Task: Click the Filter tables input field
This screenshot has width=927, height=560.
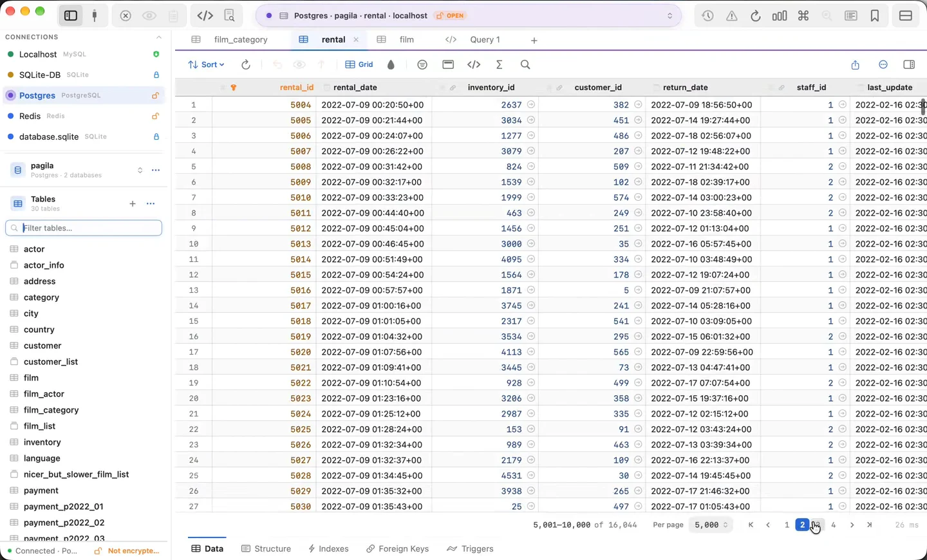Action: pyautogui.click(x=84, y=228)
